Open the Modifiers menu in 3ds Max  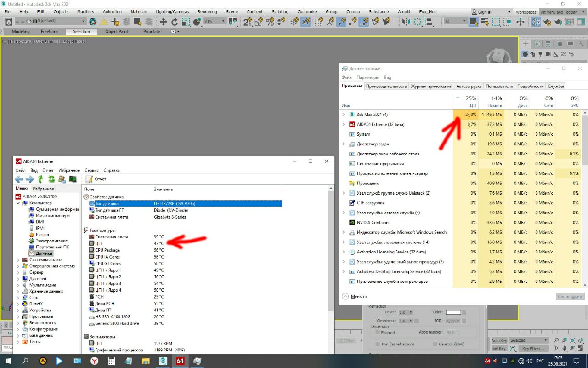pos(85,12)
